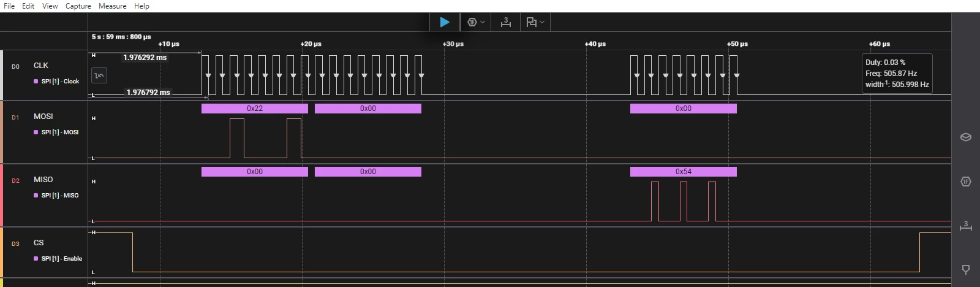
Task: Click the width 505.998 Hz readout
Action: pyautogui.click(x=897, y=85)
